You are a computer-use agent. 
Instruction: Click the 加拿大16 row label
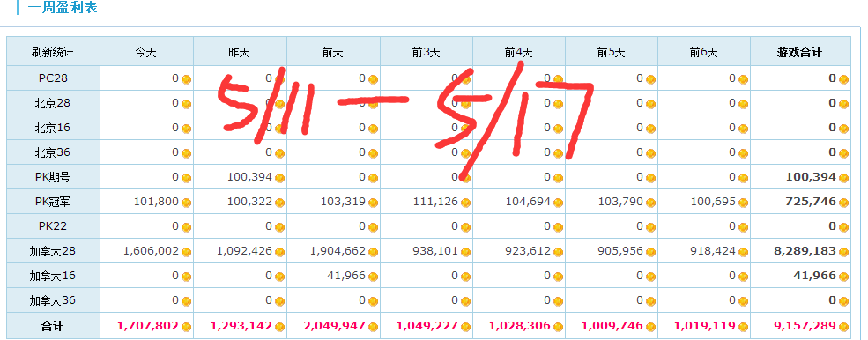(x=53, y=276)
